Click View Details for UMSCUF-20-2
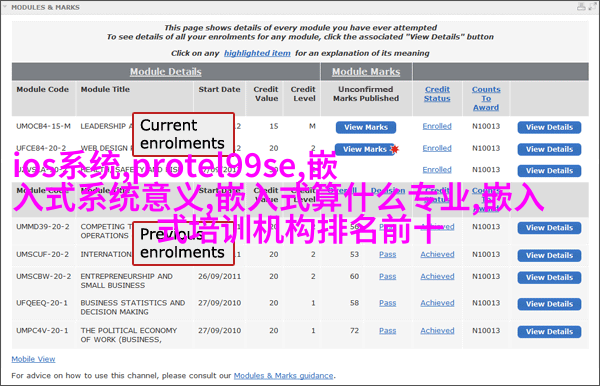 point(549,255)
